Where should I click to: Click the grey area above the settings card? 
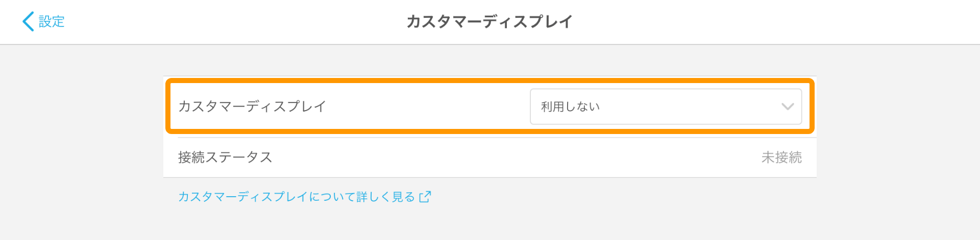pyautogui.click(x=489, y=60)
